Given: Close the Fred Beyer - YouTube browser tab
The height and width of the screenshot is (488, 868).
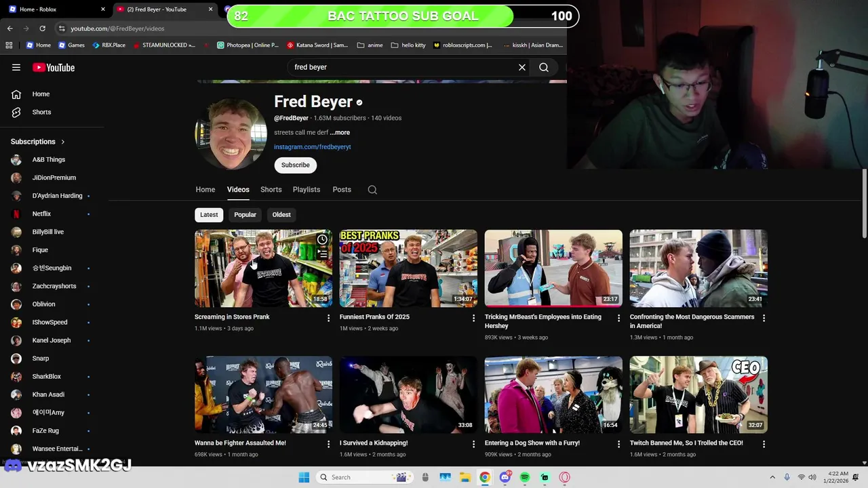Looking at the screenshot, I should coord(210,9).
